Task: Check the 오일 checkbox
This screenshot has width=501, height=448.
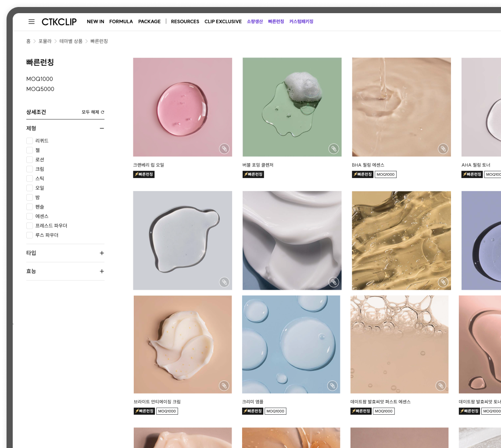Action: (x=29, y=188)
